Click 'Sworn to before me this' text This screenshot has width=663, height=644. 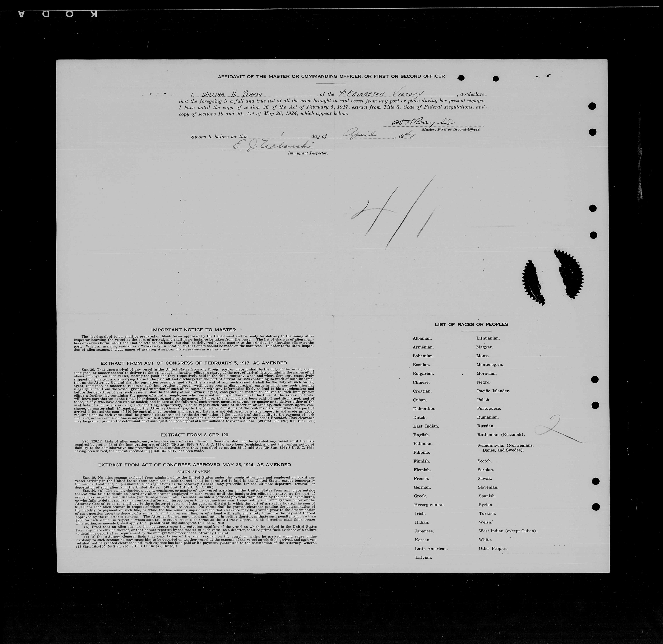pyautogui.click(x=219, y=137)
